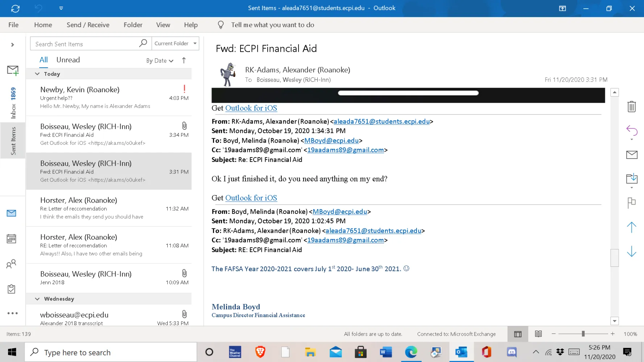The image size is (644, 362).
Task: Open the Calendar view in sidebar
Action: (12, 239)
